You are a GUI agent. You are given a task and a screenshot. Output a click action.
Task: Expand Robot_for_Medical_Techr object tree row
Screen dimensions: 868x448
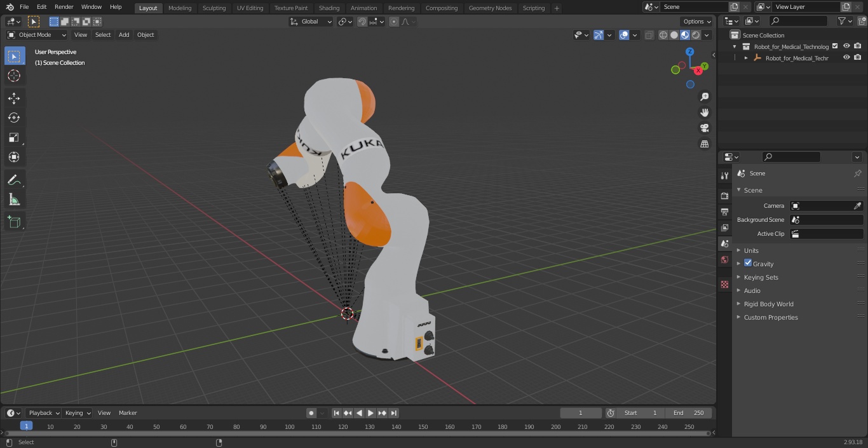746,58
